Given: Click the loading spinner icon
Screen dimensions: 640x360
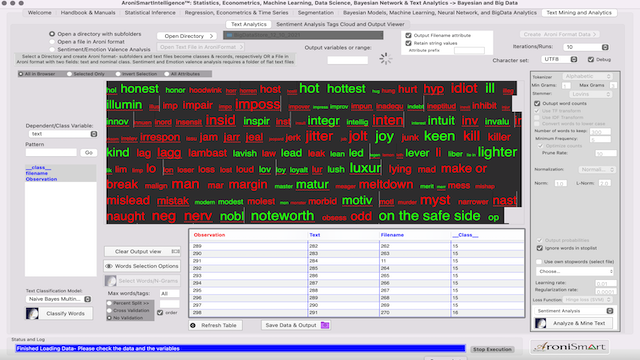Looking at the screenshot, I should click(385, 59).
